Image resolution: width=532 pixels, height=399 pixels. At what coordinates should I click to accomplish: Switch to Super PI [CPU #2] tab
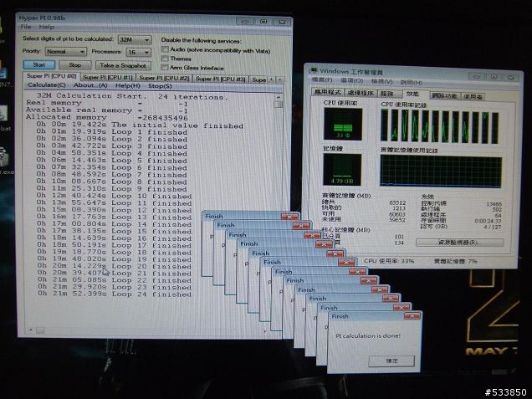click(164, 78)
